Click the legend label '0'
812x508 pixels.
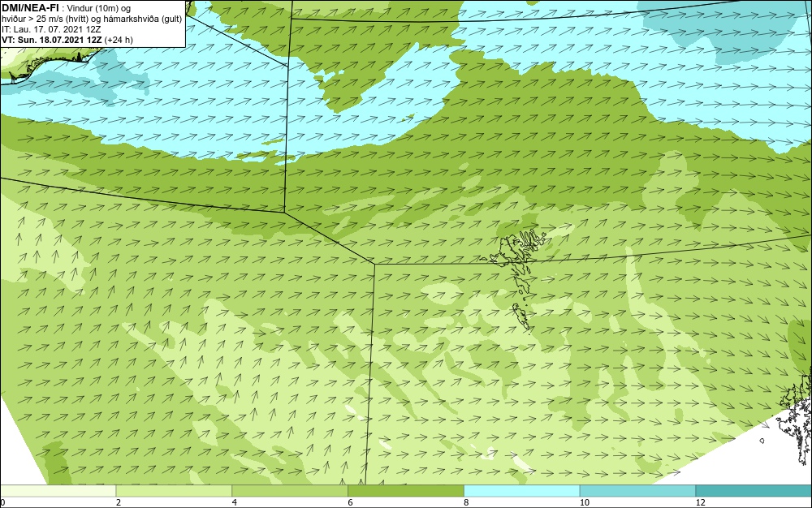[2, 502]
